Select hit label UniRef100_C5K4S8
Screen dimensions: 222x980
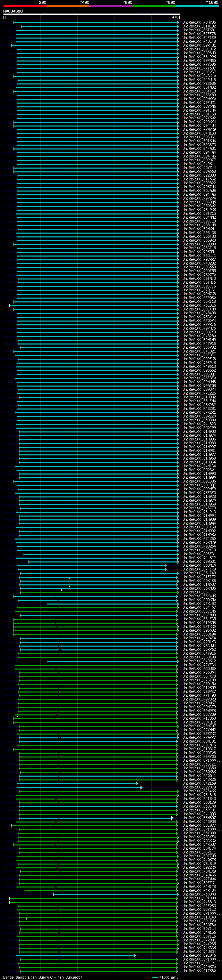coord(199,581)
